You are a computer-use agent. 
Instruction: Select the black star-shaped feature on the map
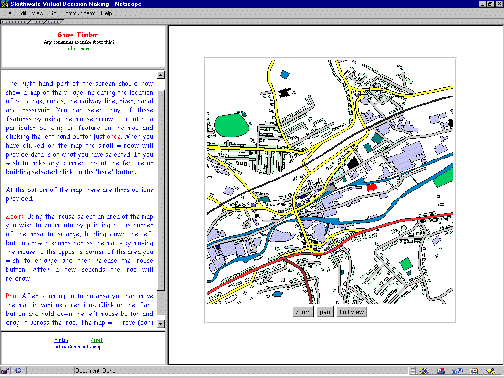[284, 92]
